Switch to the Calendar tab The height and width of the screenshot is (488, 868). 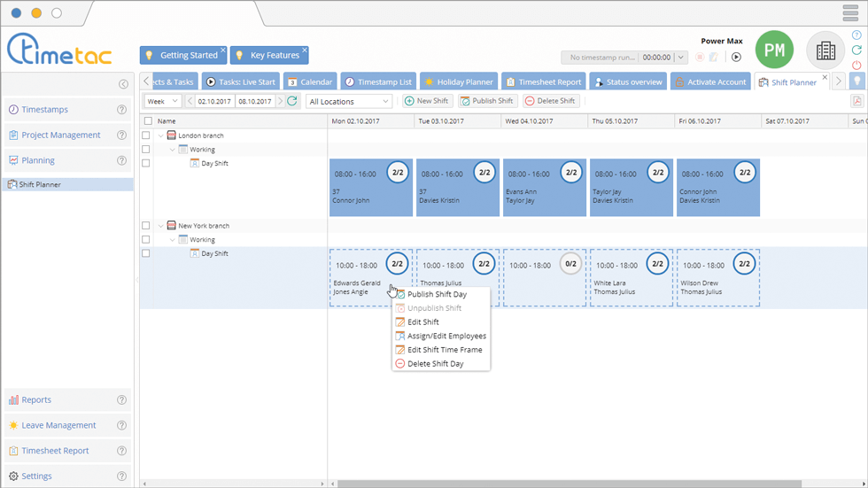point(310,81)
